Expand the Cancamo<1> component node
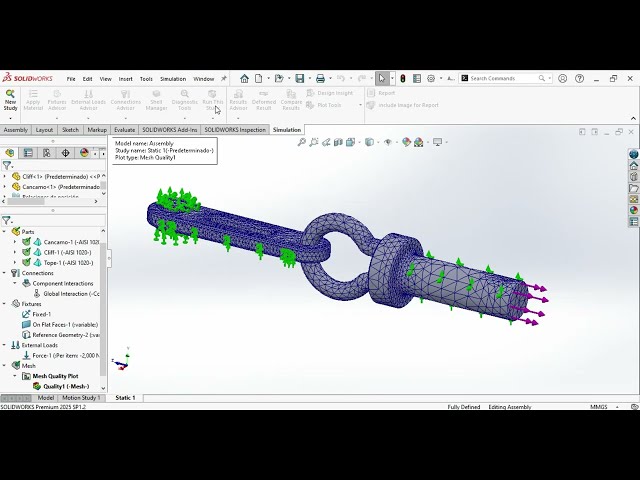The width and height of the screenshot is (640, 480). [4, 187]
